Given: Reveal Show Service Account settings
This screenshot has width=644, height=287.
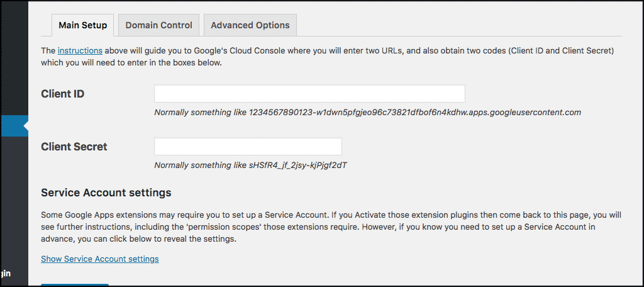Looking at the screenshot, I should tap(100, 259).
